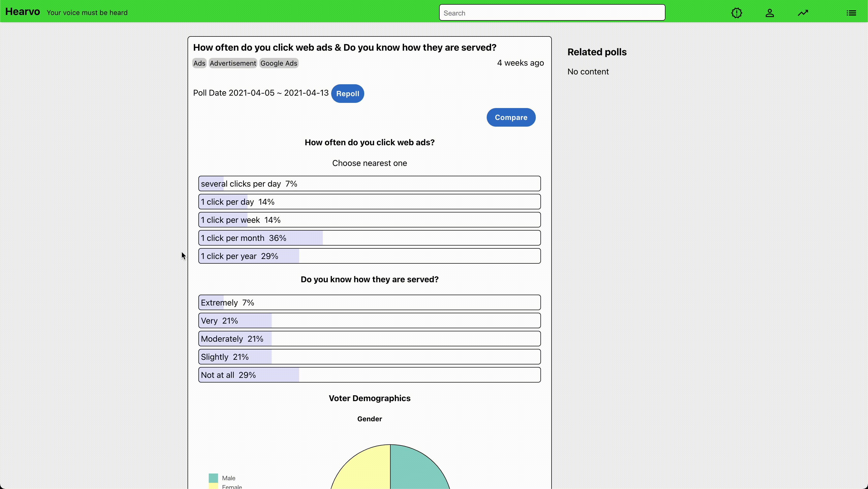Open the trending chart icon
The height and width of the screenshot is (489, 868).
[803, 13]
